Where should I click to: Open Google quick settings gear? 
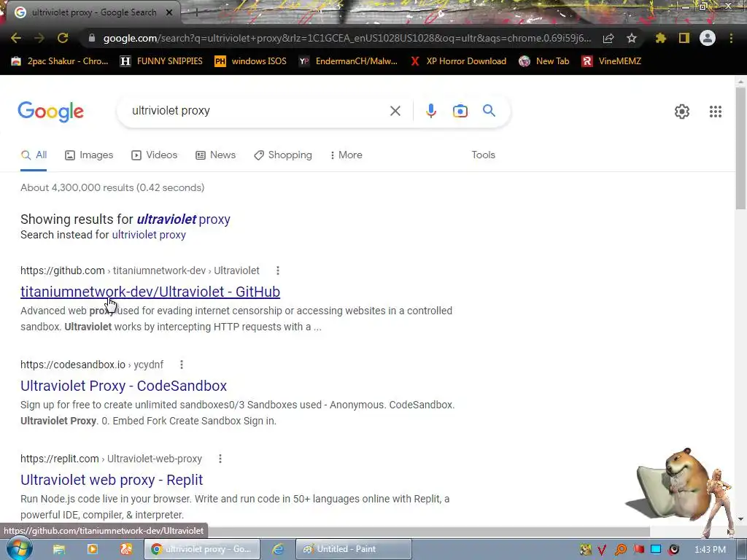coord(682,112)
